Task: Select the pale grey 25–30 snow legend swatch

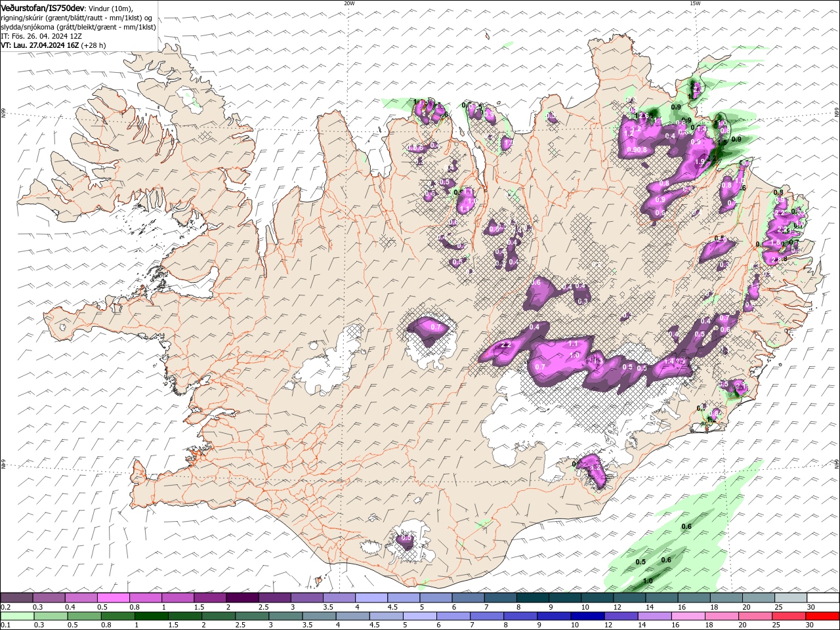Action: point(791,598)
